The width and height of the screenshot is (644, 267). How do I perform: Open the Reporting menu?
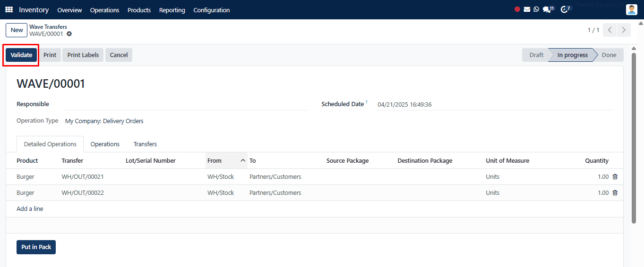172,10
